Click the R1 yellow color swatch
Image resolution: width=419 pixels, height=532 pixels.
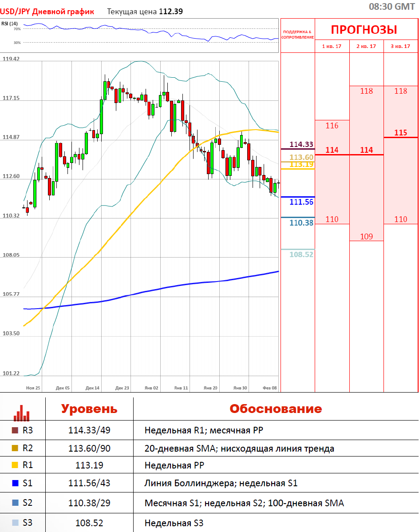click(x=15, y=465)
